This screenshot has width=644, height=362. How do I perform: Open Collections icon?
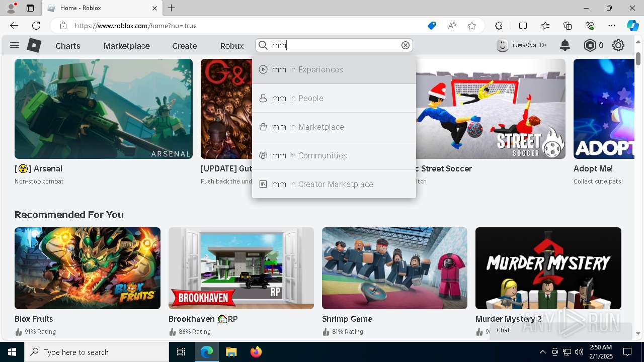[568, 26]
